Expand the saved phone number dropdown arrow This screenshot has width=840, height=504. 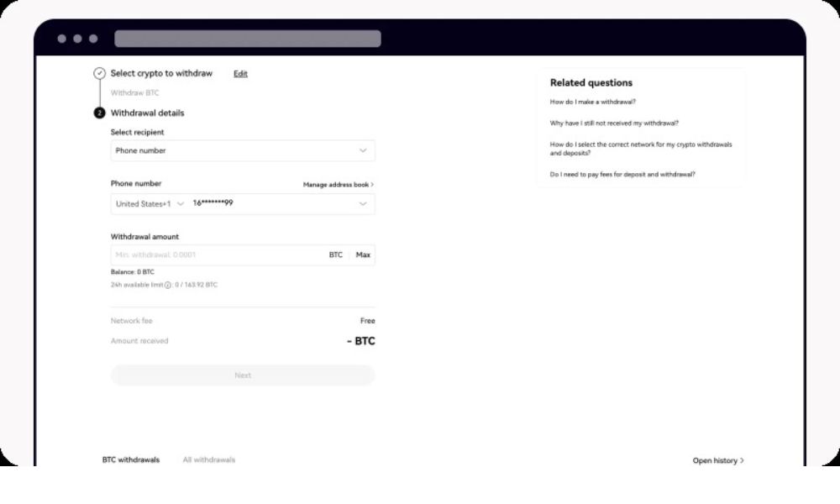tap(363, 203)
